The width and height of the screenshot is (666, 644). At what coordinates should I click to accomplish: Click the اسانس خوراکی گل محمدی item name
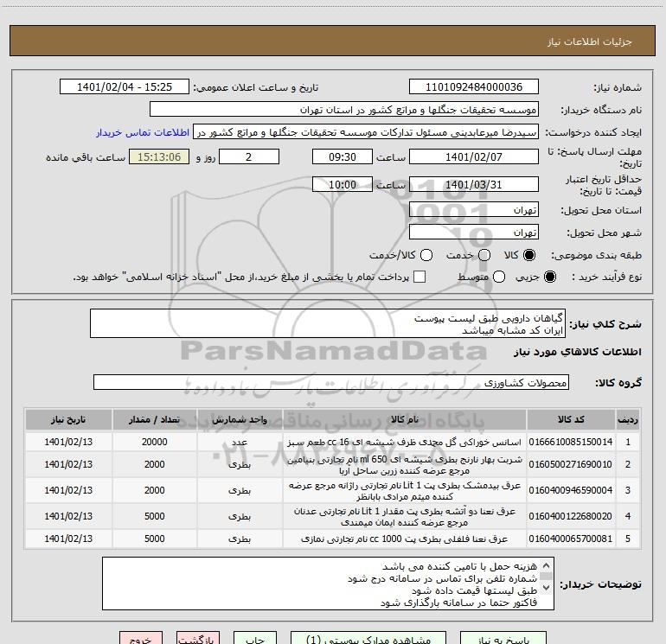[405, 442]
